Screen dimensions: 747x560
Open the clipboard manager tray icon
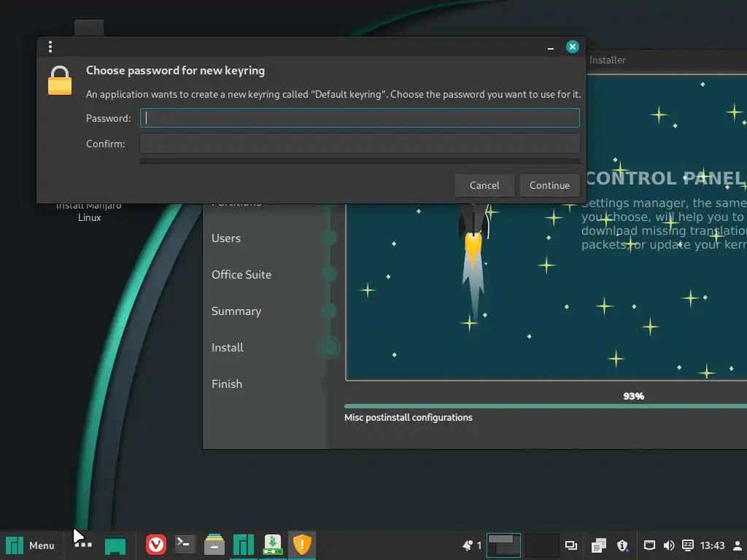click(598, 545)
